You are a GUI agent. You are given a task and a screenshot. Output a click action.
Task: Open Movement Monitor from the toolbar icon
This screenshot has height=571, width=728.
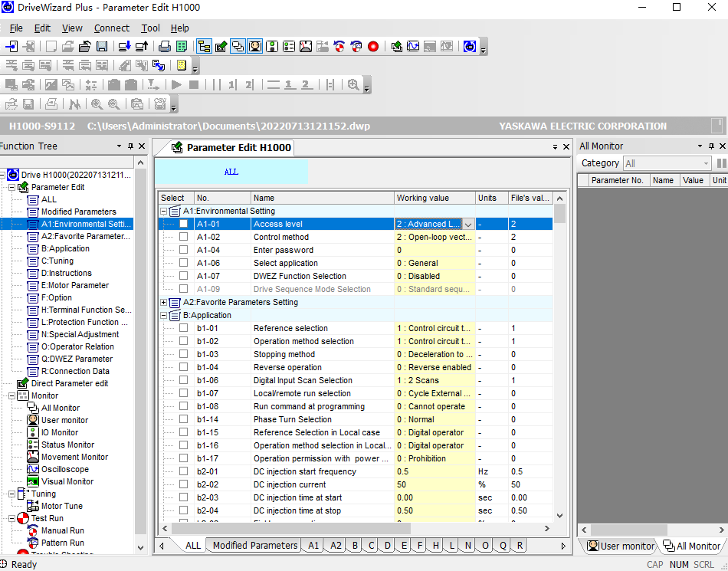point(306,47)
